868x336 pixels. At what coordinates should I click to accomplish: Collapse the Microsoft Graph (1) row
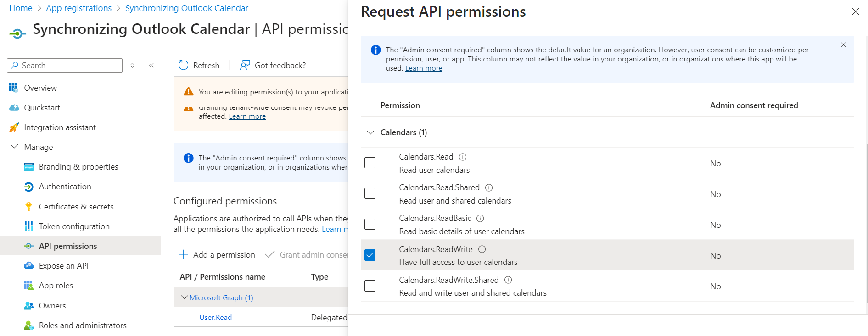(185, 297)
